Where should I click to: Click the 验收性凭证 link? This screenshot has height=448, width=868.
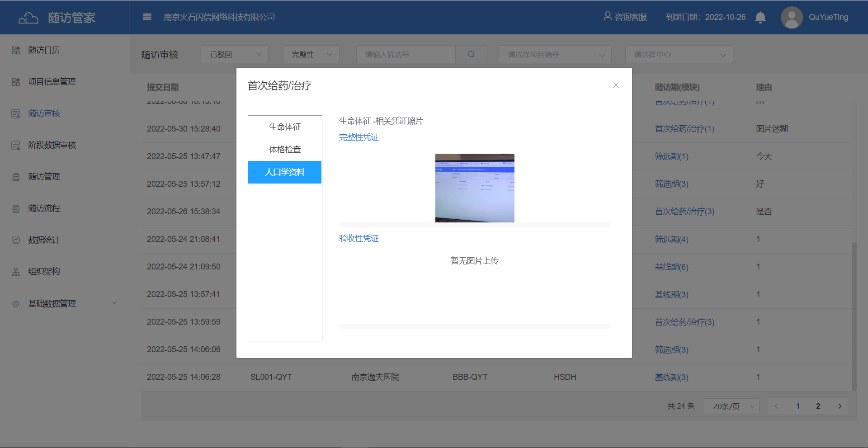(x=359, y=239)
